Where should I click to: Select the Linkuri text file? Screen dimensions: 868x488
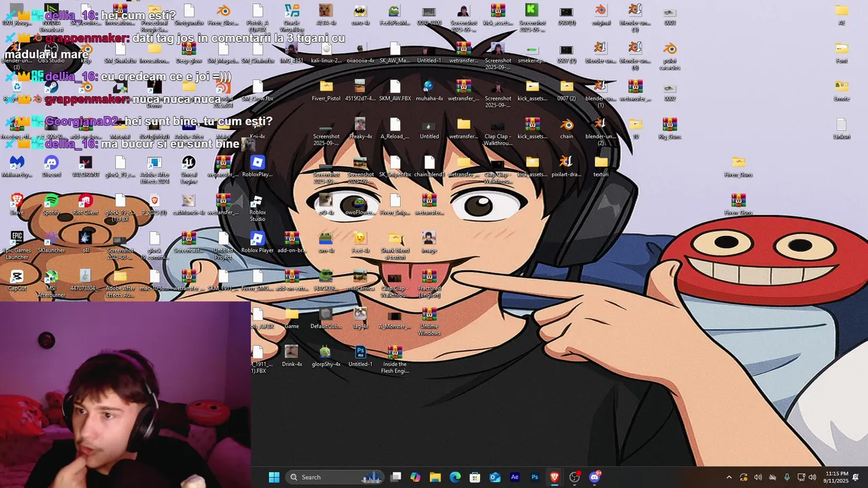pyautogui.click(x=842, y=129)
